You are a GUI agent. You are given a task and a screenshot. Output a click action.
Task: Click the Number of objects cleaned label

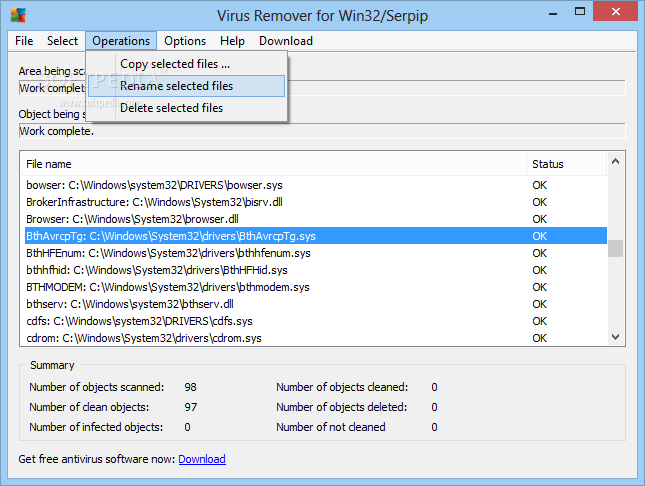[x=342, y=387]
